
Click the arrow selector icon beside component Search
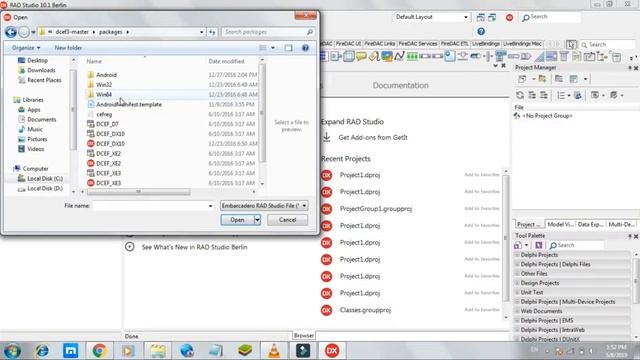[x=571, y=44]
